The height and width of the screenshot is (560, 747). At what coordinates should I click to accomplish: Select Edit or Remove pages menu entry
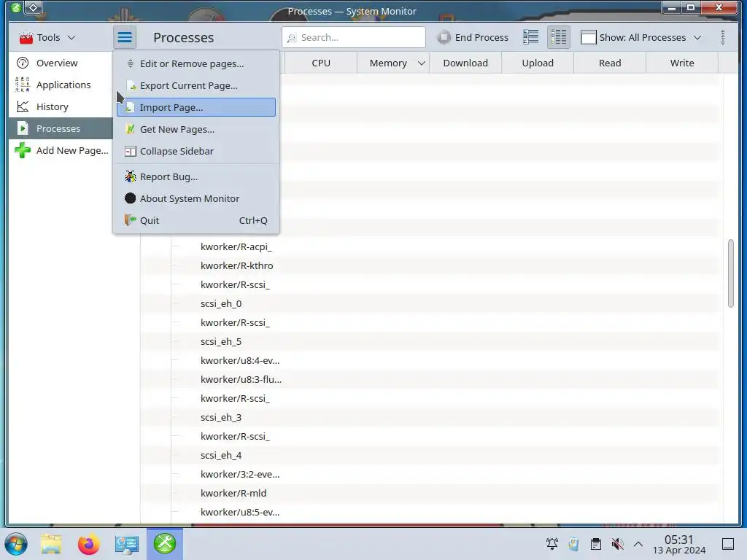(x=196, y=64)
